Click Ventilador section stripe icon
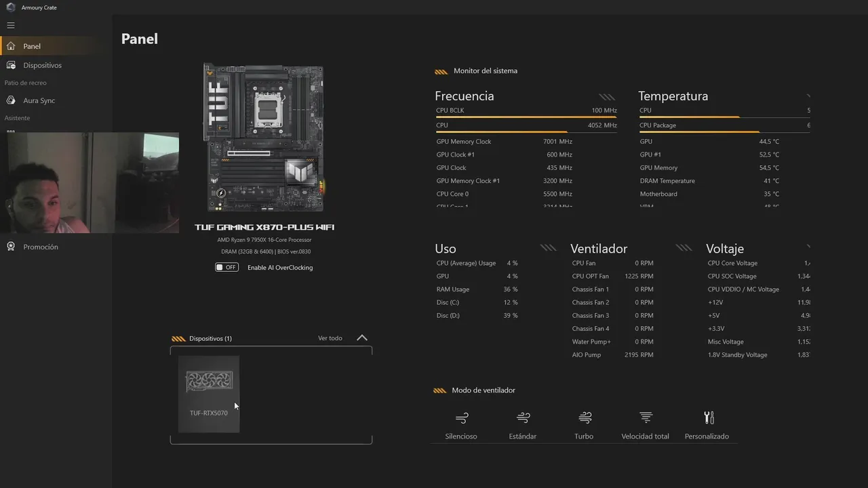The width and height of the screenshot is (868, 488). 684,248
